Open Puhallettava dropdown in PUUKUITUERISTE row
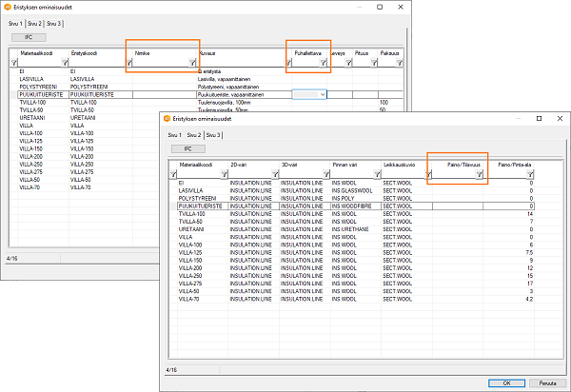Viewport: 571px width, 392px height. [x=324, y=95]
